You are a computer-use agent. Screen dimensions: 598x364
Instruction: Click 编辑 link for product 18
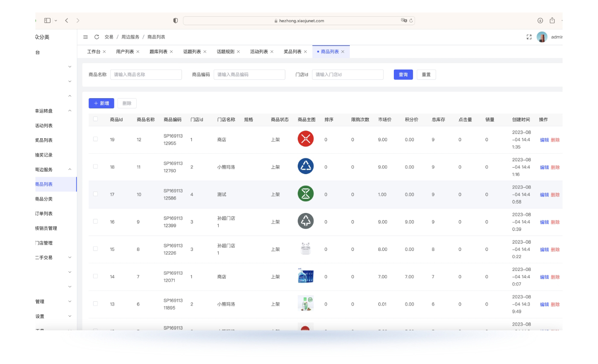(x=544, y=167)
